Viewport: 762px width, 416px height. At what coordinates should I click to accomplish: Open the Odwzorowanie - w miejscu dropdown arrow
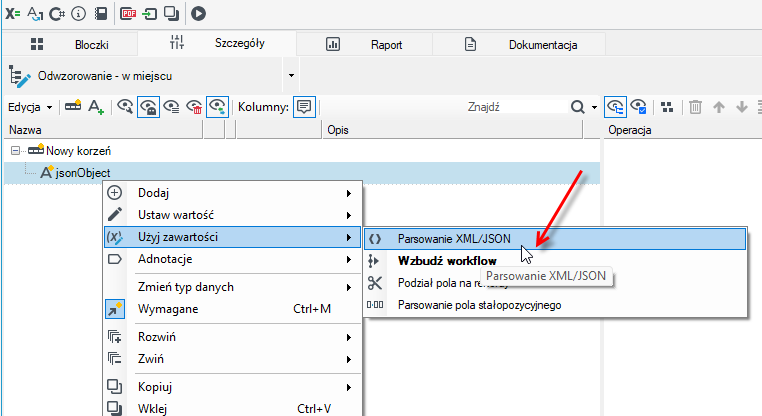(x=291, y=76)
